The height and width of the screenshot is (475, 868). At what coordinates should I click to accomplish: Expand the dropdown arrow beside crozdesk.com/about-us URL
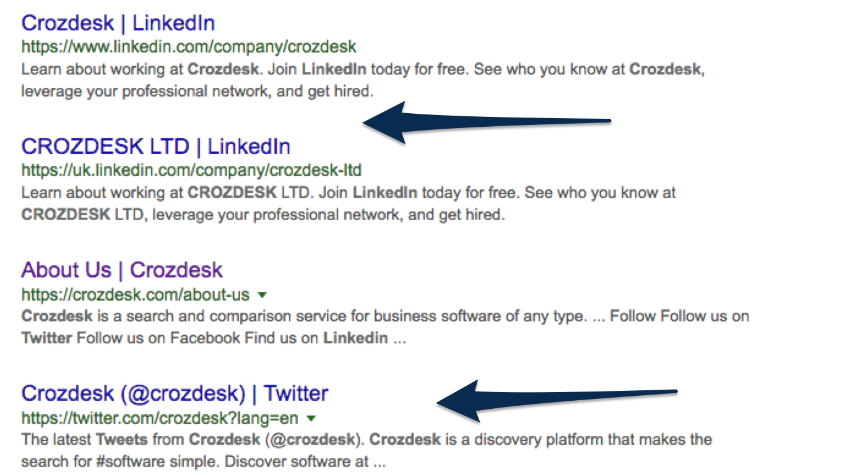[x=262, y=294]
